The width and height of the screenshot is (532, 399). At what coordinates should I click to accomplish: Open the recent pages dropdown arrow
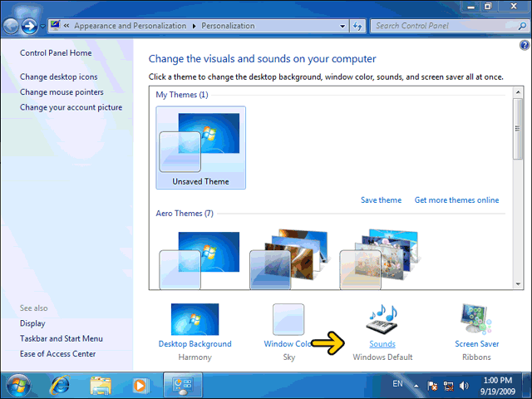coord(42,26)
